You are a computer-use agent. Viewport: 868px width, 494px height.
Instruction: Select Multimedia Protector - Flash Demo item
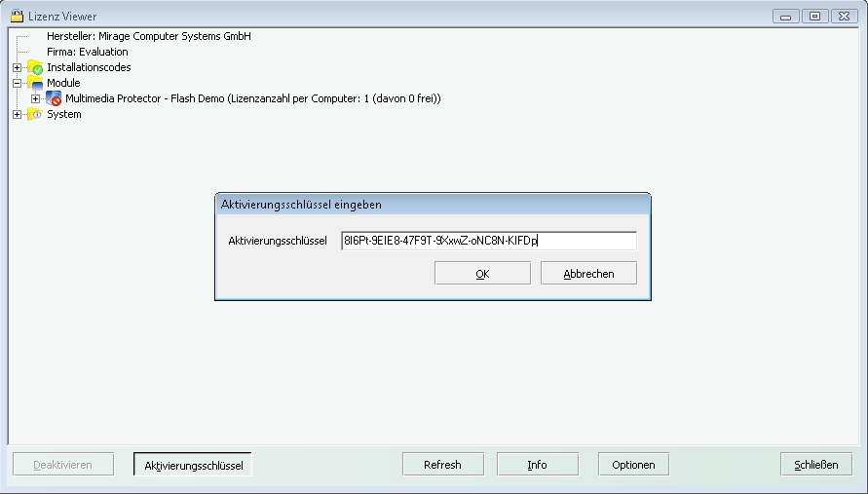pyautogui.click(x=252, y=98)
